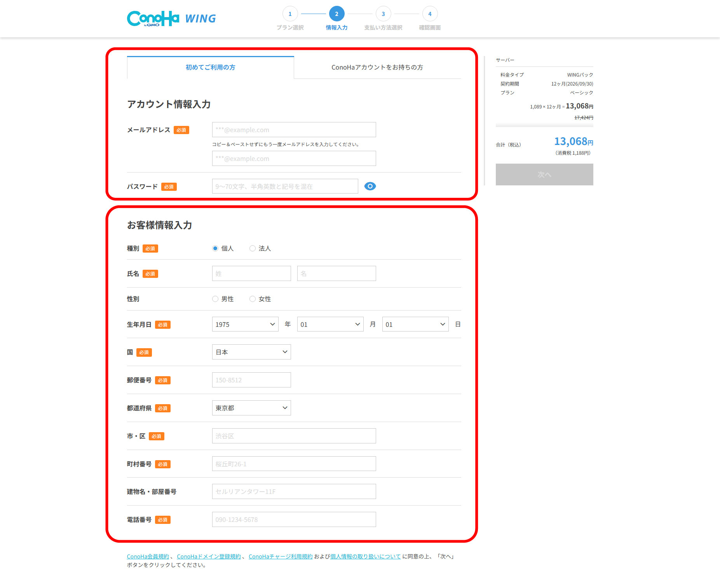The width and height of the screenshot is (720, 588).
Task: Choose 男性 for gender
Action: (215, 299)
